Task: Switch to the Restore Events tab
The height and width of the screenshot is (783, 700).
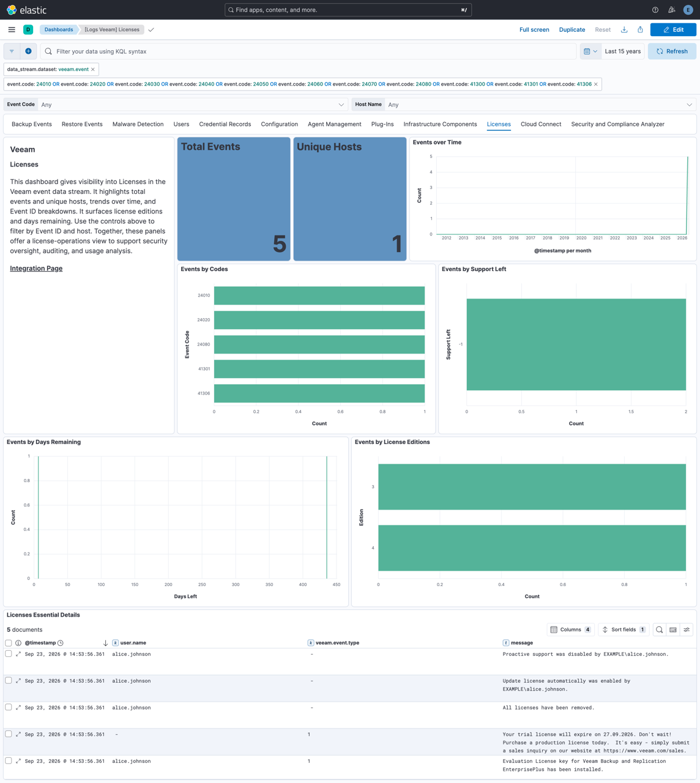Action: pos(82,124)
